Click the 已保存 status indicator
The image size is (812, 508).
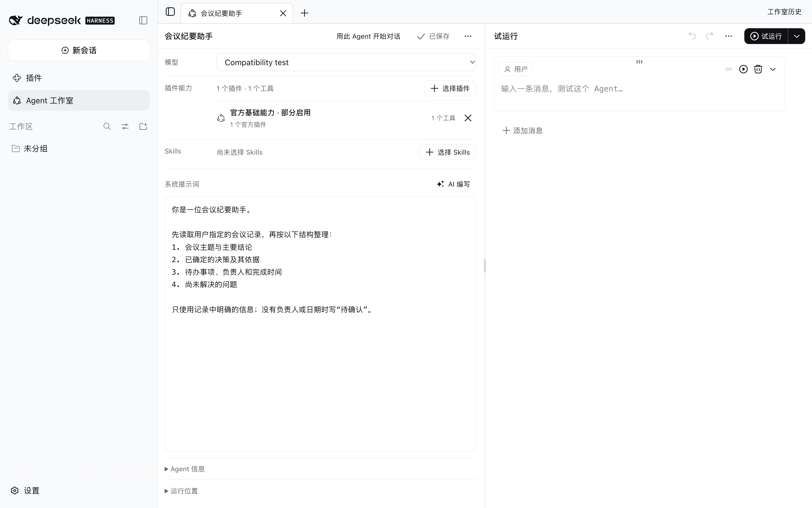click(x=433, y=36)
